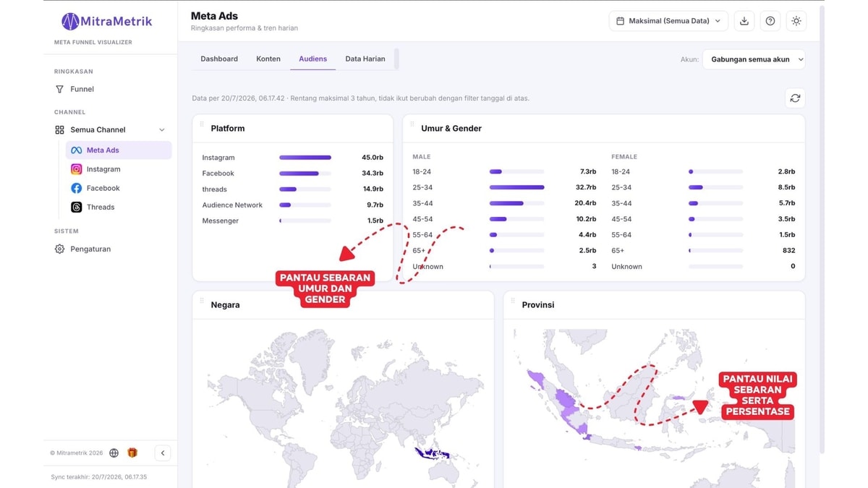Open the Gabungan semua akun dropdown
868x488 pixels.
pos(754,59)
